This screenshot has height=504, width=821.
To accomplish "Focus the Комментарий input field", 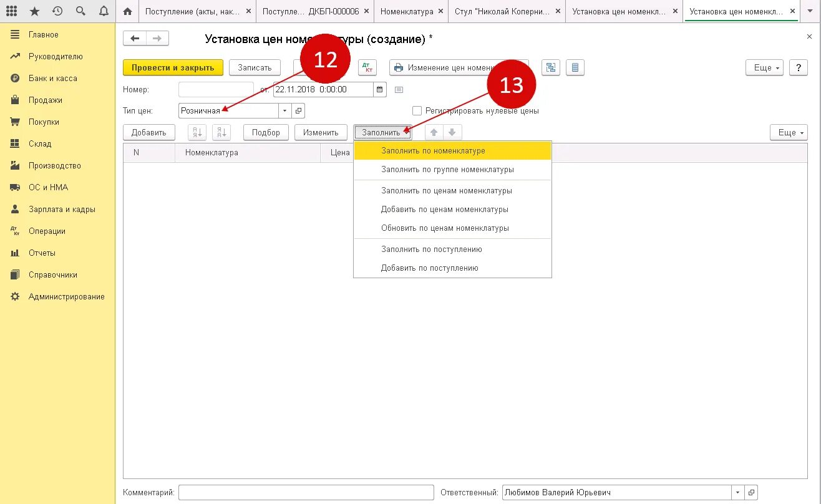I will click(x=306, y=492).
